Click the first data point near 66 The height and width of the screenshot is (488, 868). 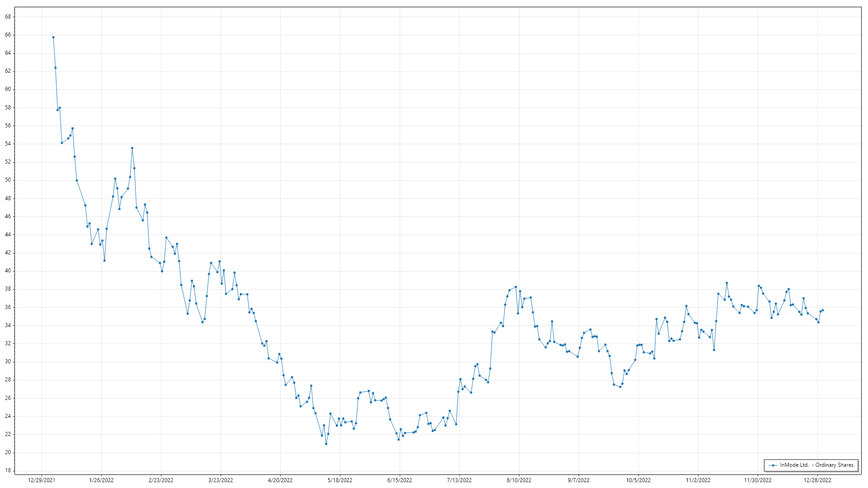click(53, 38)
